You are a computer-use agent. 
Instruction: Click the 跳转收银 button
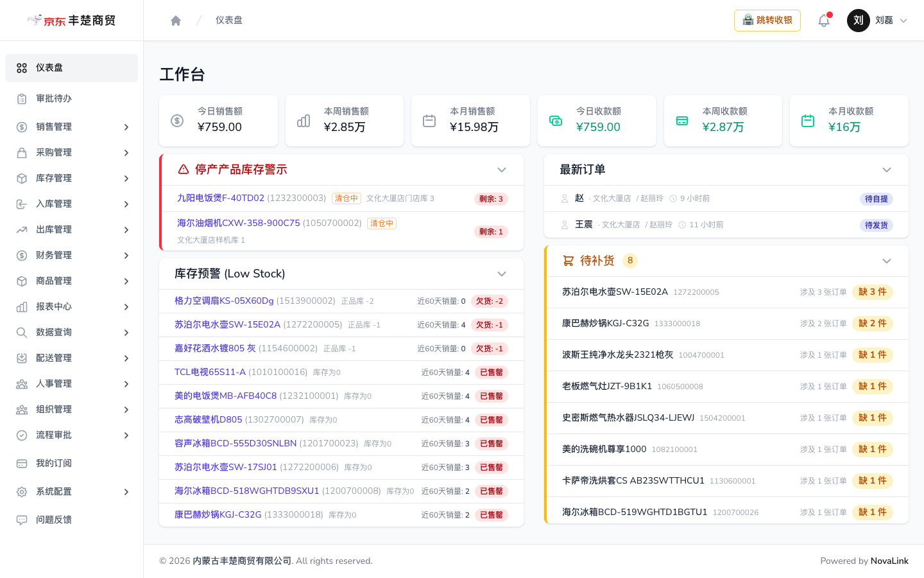pyautogui.click(x=767, y=21)
